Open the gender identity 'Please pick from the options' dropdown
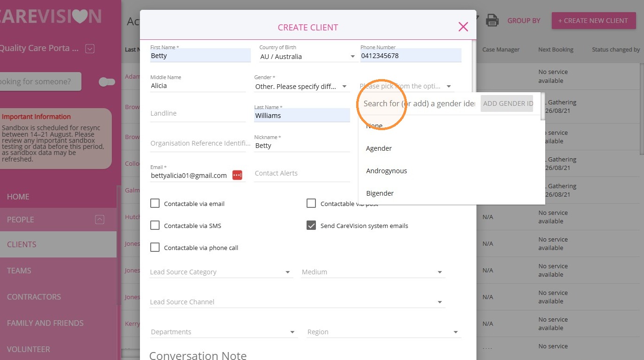Screen dimensions: 644x360 [406, 86]
